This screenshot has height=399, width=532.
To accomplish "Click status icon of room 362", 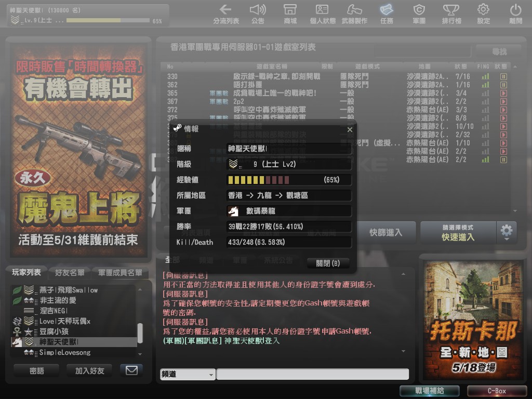I will [x=503, y=85].
